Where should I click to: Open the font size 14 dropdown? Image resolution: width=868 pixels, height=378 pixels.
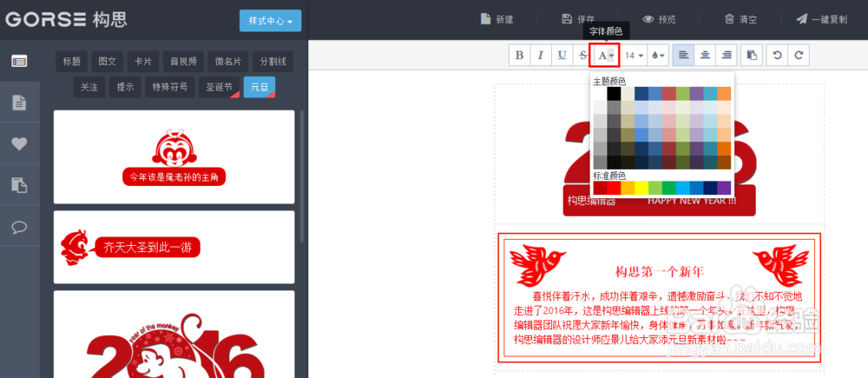[x=634, y=56]
